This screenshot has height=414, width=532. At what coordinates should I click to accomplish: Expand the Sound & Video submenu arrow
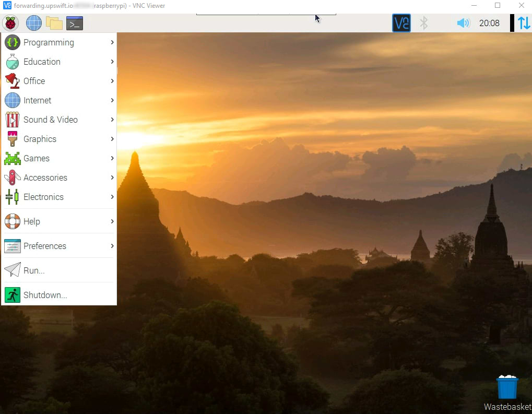point(112,120)
